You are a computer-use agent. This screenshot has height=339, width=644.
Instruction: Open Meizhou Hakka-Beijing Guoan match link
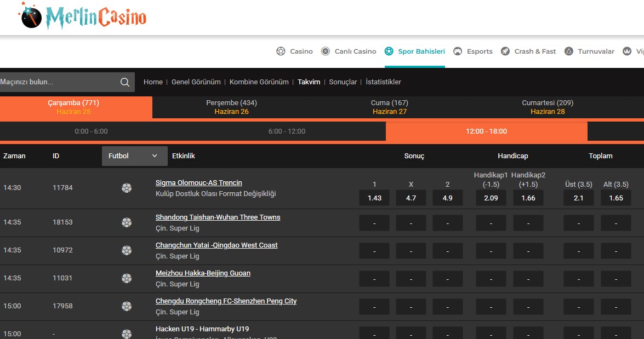coord(203,273)
